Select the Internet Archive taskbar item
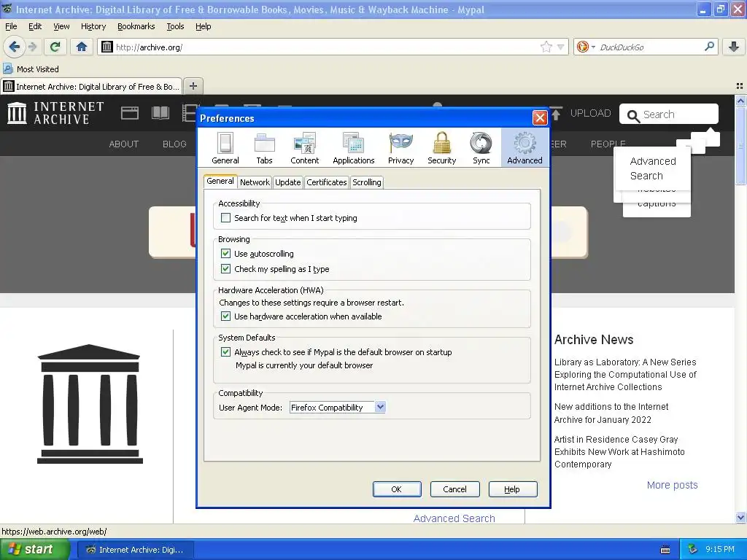 [136, 550]
